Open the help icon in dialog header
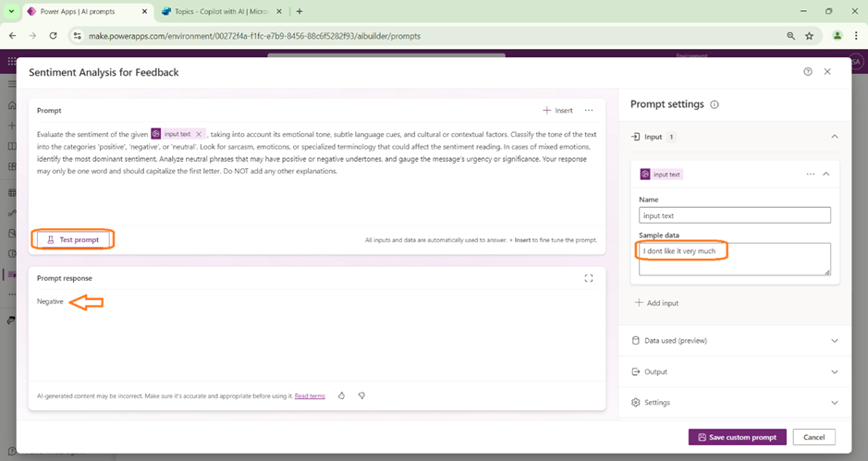Screen dimensions: 868x461 tap(808, 72)
